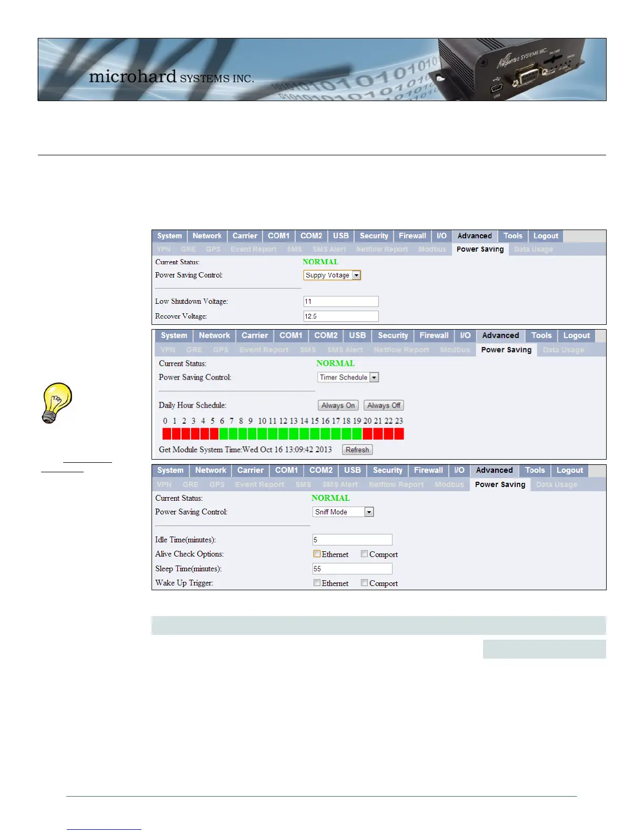The width and height of the screenshot is (644, 834).
Task: Click the Always Off button
Action: tap(384, 405)
